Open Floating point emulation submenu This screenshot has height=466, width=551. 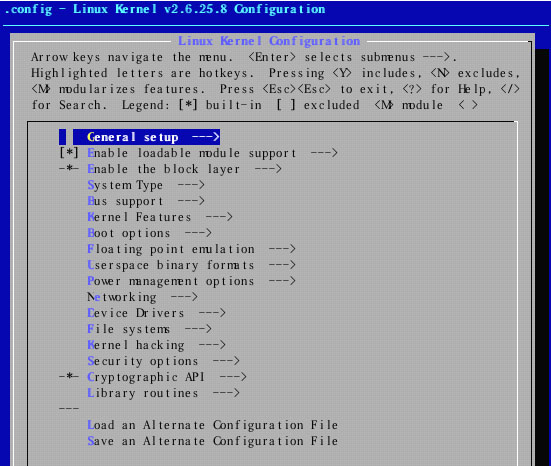(x=191, y=249)
